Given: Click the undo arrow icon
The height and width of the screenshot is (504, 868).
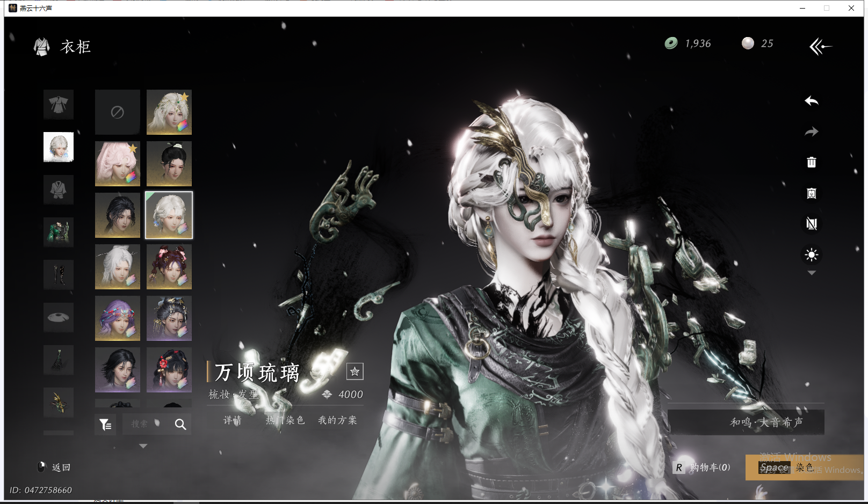Looking at the screenshot, I should (x=811, y=101).
